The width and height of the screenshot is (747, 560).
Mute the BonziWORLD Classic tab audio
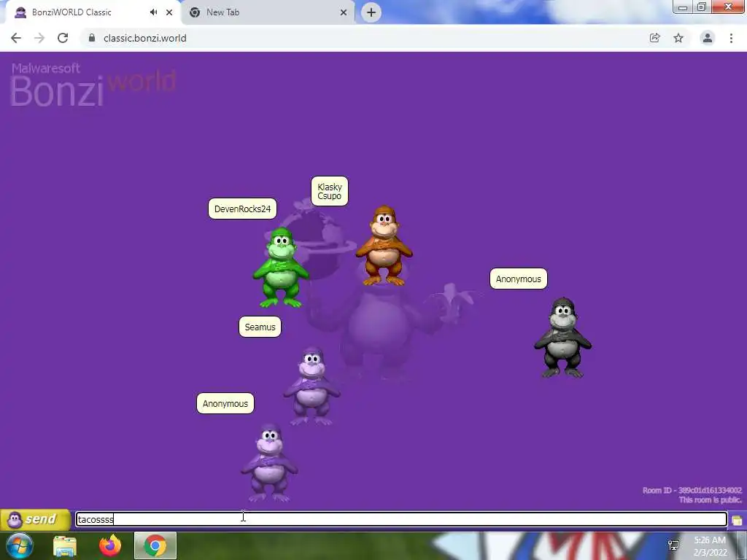153,12
